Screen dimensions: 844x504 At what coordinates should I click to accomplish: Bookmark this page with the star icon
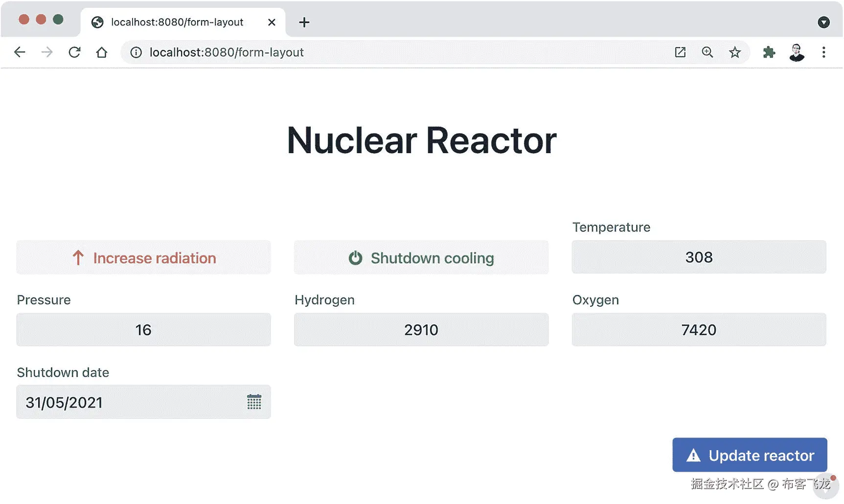(734, 52)
